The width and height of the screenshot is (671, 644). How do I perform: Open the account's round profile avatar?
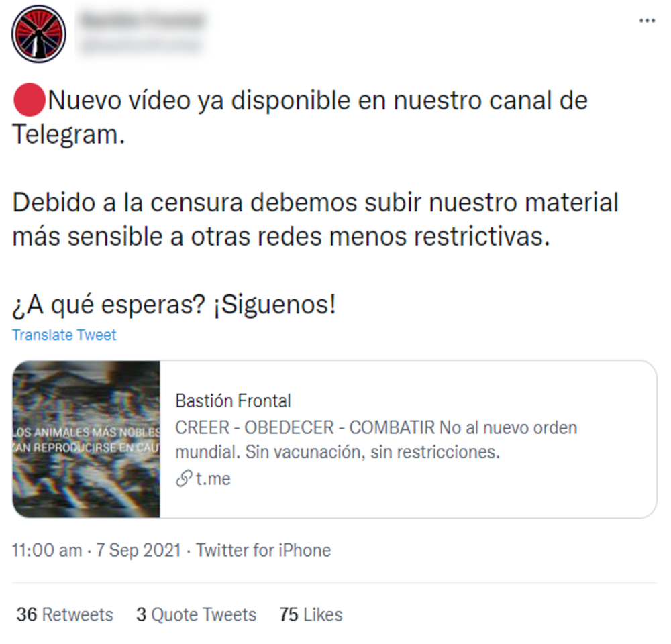point(39,34)
